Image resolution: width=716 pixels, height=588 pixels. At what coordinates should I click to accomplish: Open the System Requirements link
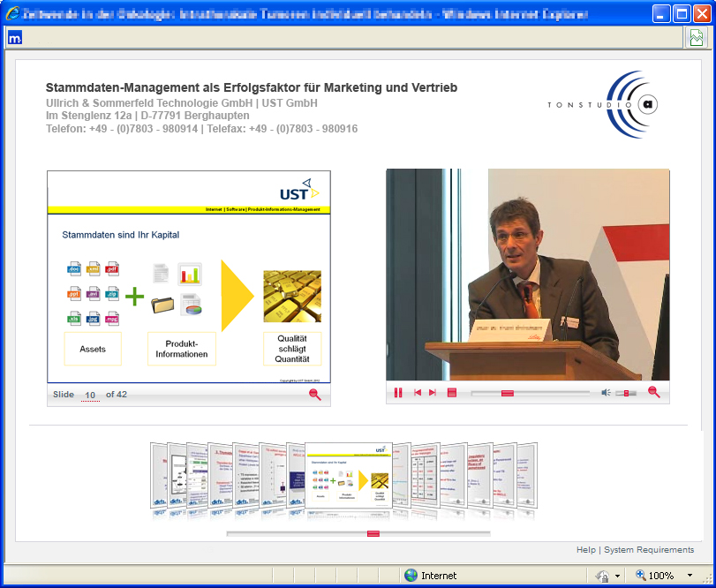[x=649, y=550]
